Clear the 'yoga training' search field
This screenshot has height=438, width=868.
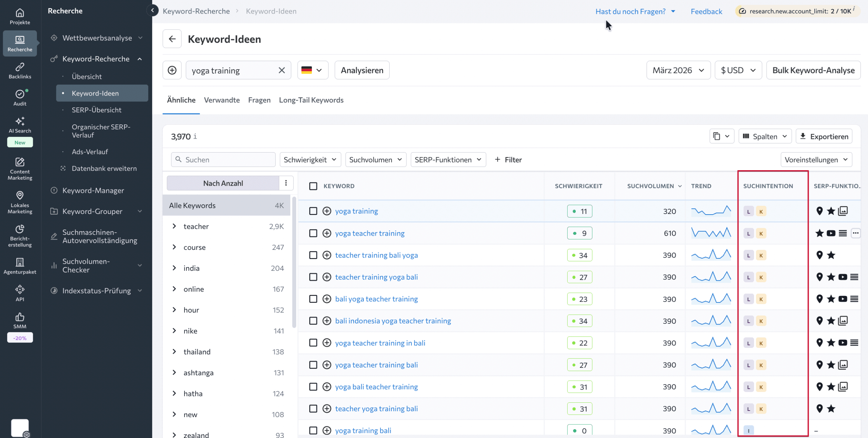[282, 70]
